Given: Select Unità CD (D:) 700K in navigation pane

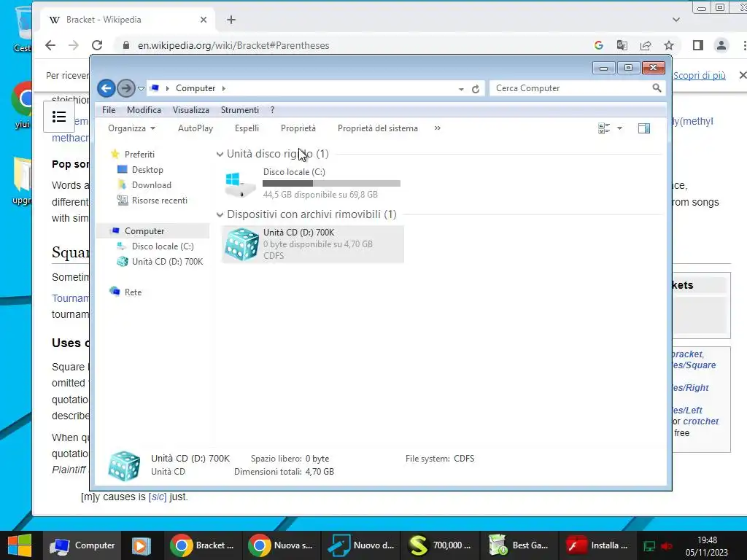Looking at the screenshot, I should pyautogui.click(x=167, y=262).
